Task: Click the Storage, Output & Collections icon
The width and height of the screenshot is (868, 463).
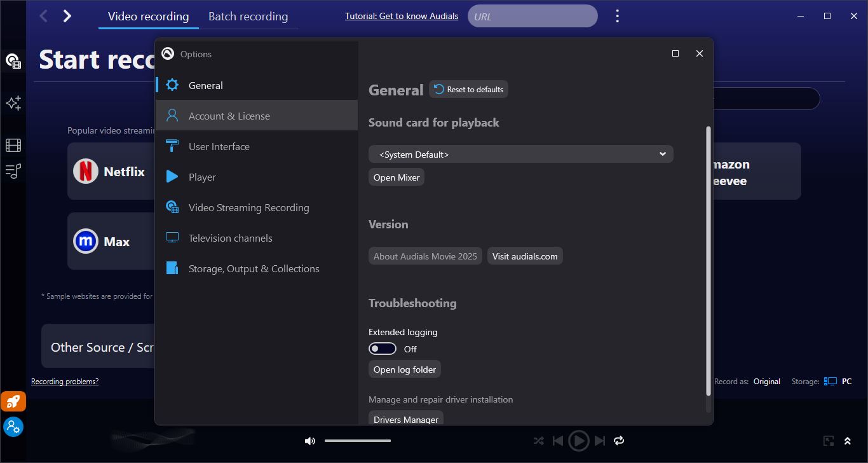Action: (x=172, y=268)
